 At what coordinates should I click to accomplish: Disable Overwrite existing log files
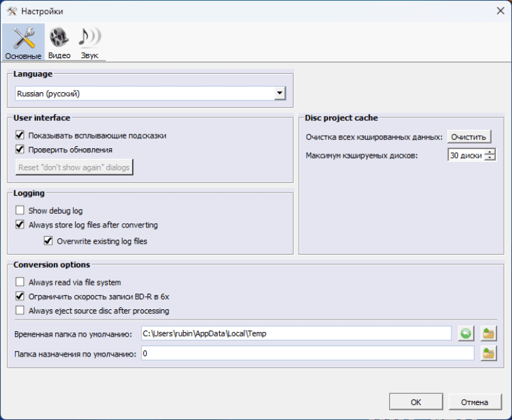48,241
